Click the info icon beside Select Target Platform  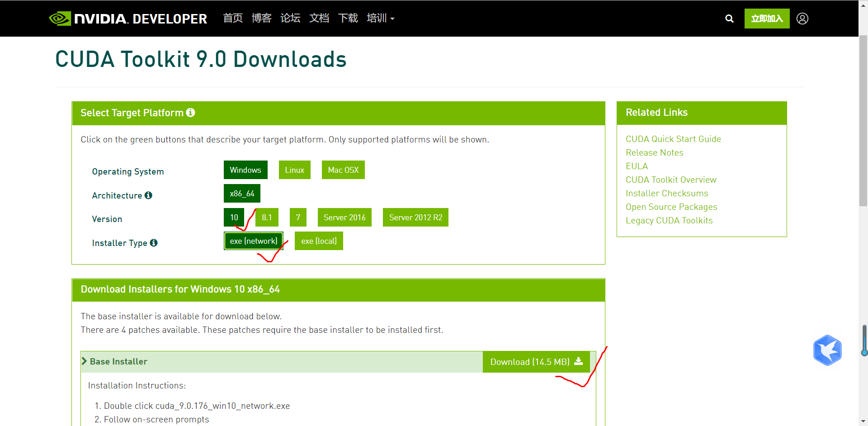[191, 113]
